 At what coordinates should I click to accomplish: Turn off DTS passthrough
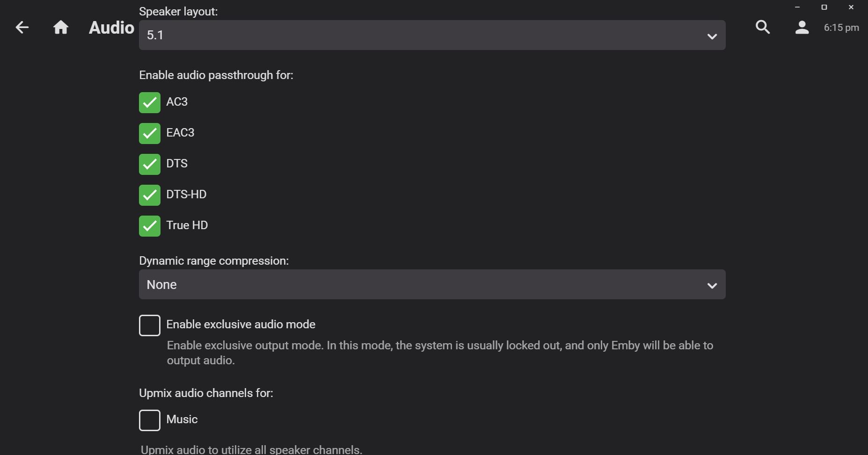[150, 165]
